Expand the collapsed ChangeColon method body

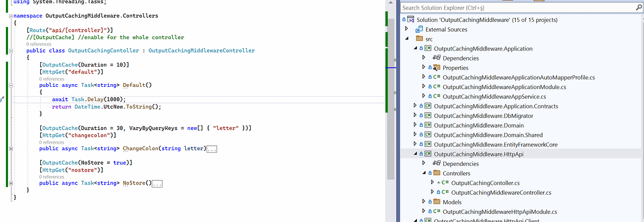211,149
